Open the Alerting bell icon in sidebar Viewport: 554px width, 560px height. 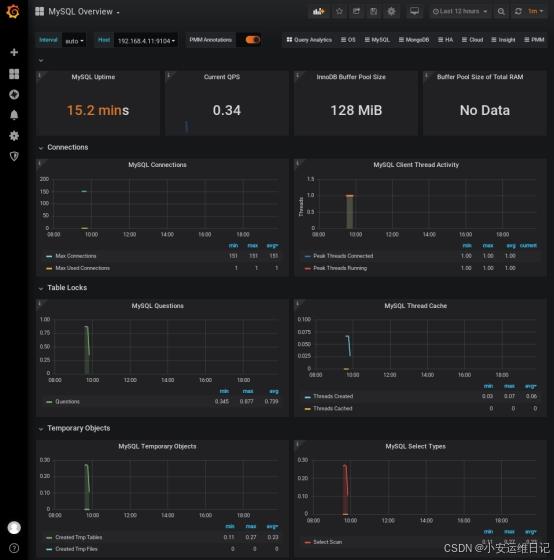[x=14, y=115]
